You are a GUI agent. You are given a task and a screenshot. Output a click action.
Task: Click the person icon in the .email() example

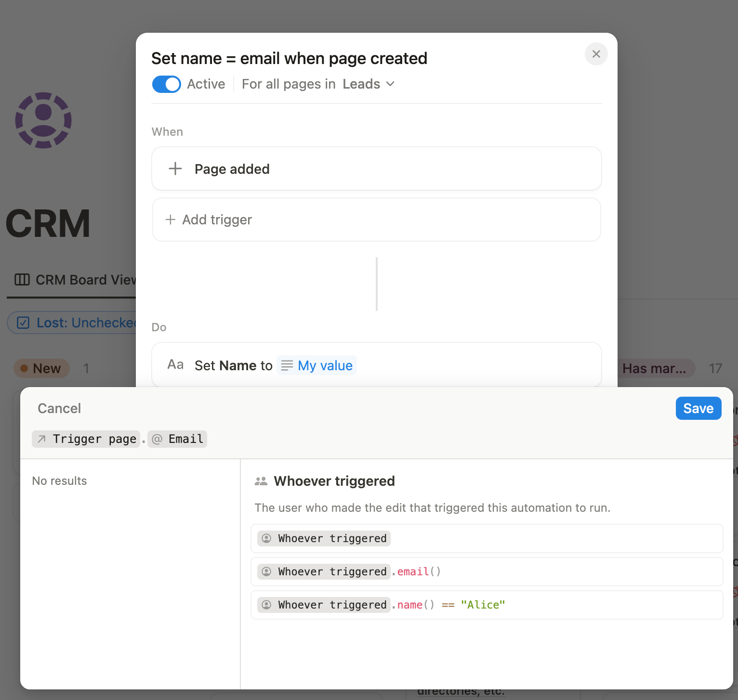[266, 571]
